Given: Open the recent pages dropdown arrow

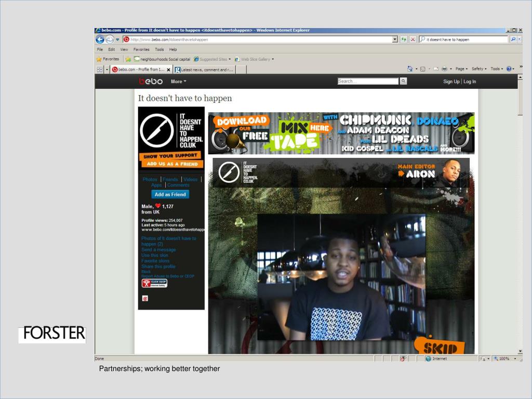Looking at the screenshot, I should (117, 39).
